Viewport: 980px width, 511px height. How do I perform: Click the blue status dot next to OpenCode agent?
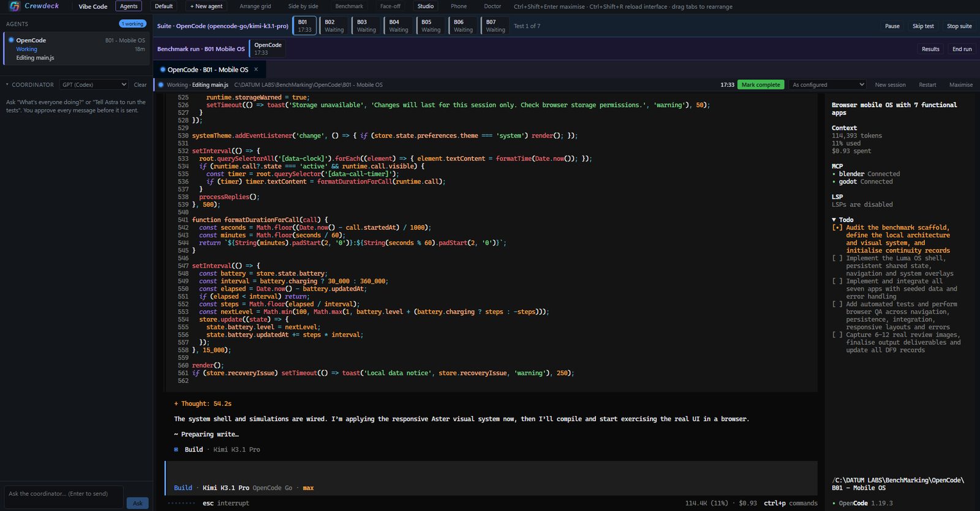click(11, 40)
